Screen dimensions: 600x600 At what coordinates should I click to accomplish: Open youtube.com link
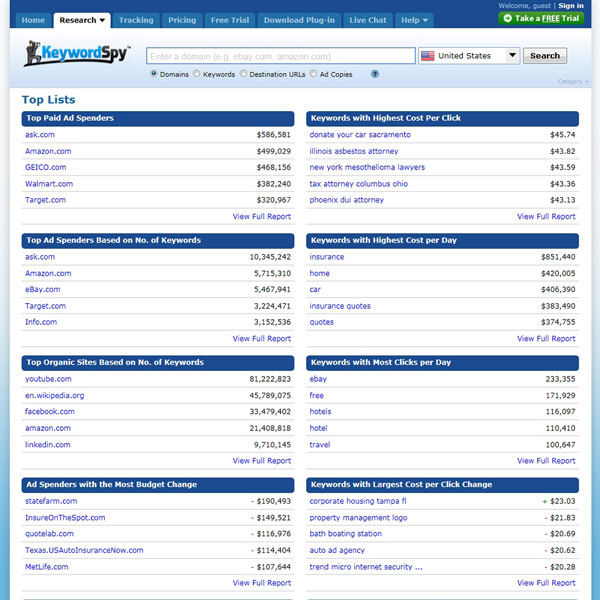point(48,379)
